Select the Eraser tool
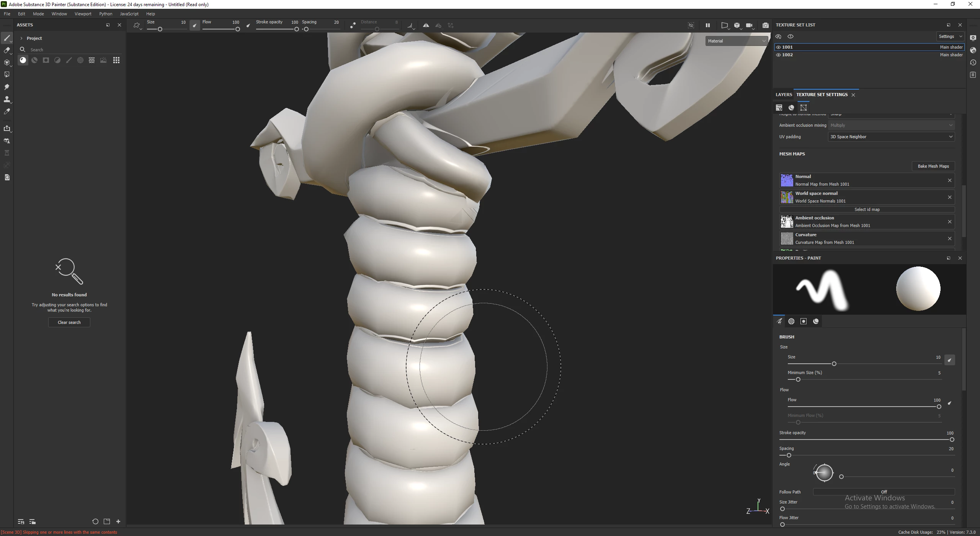This screenshot has width=980, height=536. coord(7,50)
